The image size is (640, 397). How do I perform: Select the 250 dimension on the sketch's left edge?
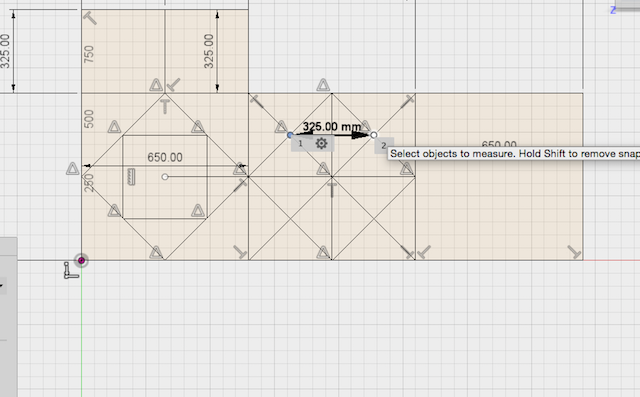pyautogui.click(x=89, y=183)
